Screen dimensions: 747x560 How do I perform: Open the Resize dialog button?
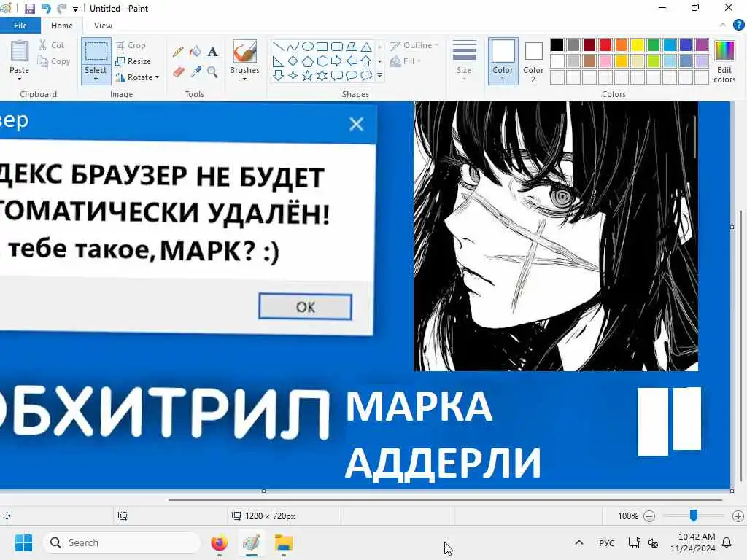[133, 61]
